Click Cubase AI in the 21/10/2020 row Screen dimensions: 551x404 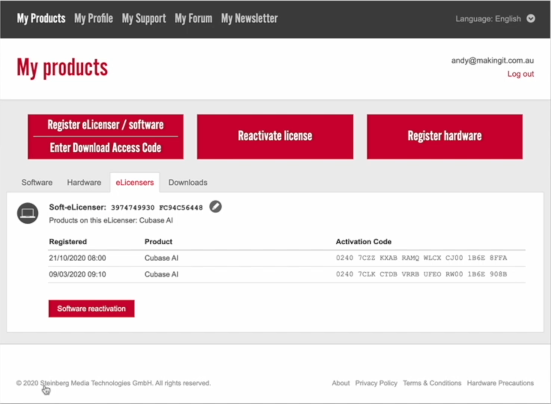(161, 258)
